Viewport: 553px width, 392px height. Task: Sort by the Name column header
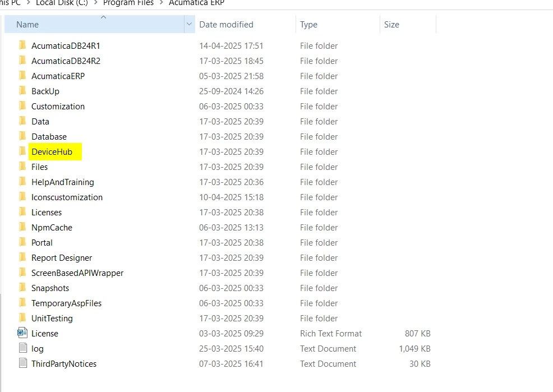[x=95, y=24]
